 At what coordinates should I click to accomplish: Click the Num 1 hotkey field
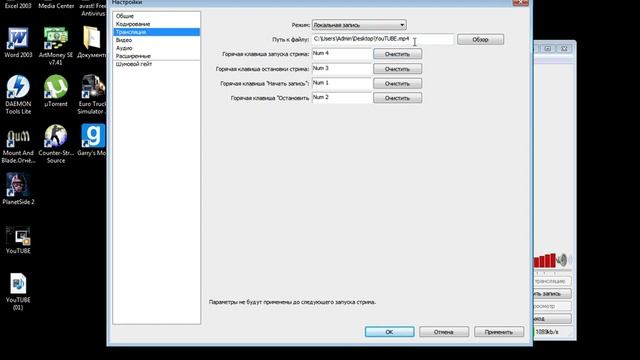(x=342, y=83)
